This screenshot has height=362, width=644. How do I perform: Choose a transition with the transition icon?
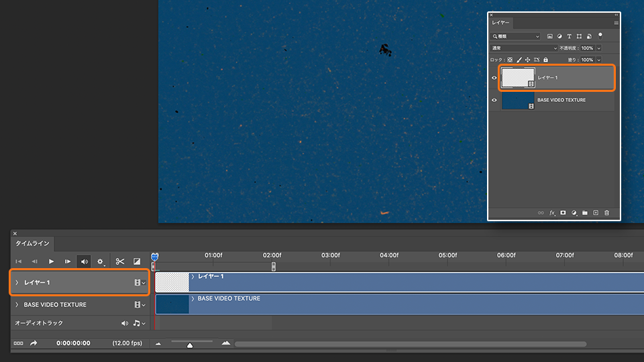tap(137, 261)
